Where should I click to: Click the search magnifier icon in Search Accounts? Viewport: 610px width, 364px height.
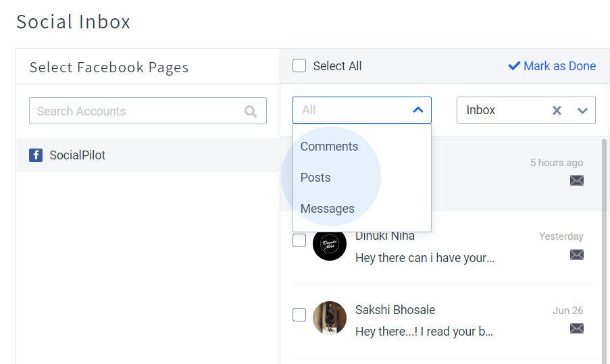[x=251, y=111]
